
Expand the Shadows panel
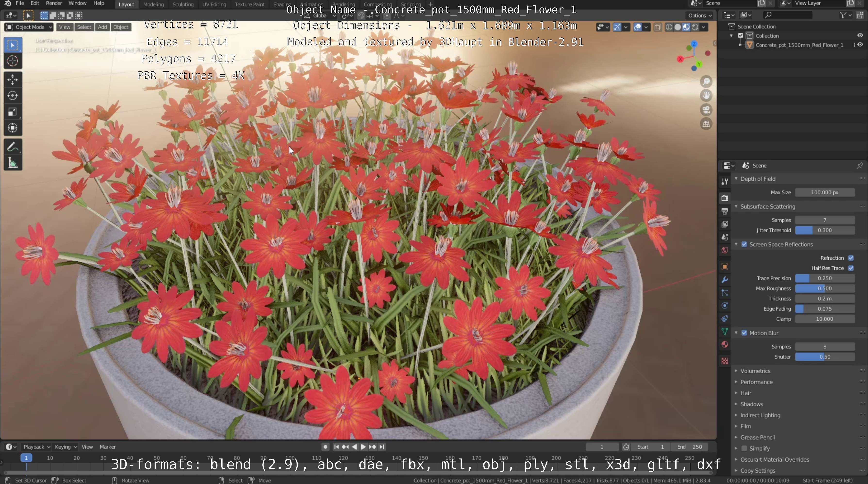click(x=736, y=404)
